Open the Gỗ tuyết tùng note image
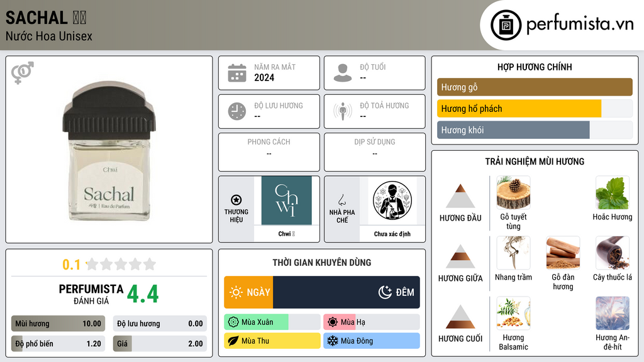 click(x=513, y=192)
